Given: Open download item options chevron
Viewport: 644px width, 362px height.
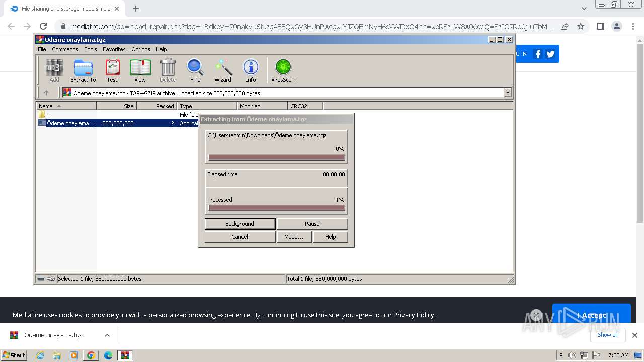Looking at the screenshot, I should click(107, 335).
